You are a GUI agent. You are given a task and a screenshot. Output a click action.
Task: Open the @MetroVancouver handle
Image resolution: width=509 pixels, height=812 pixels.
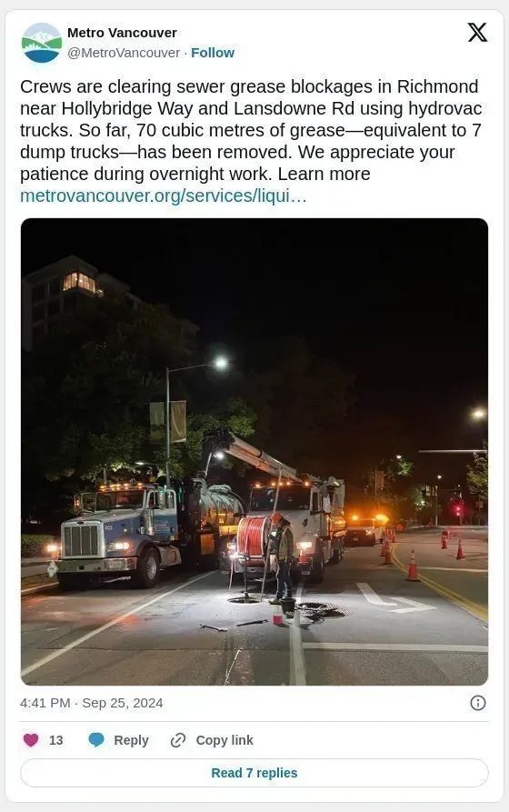click(x=124, y=53)
